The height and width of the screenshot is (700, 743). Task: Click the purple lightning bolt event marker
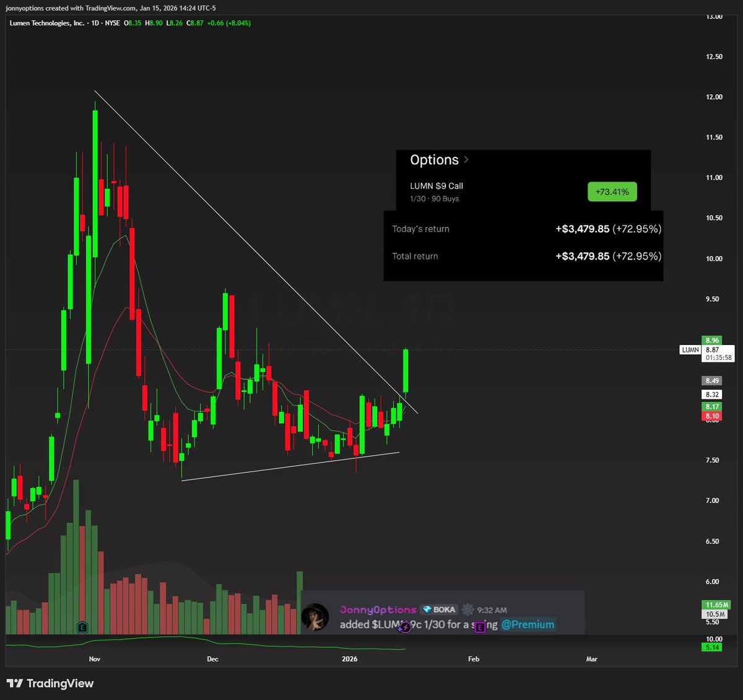(x=404, y=628)
